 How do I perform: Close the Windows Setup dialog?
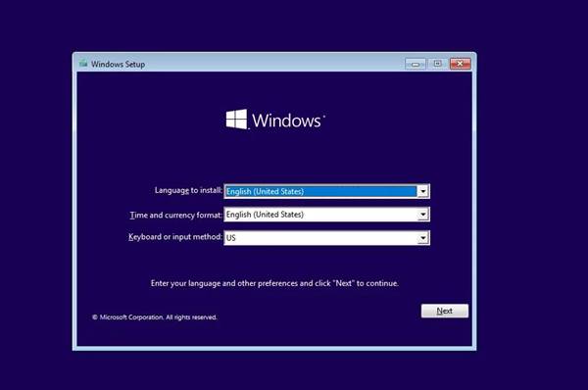click(461, 64)
